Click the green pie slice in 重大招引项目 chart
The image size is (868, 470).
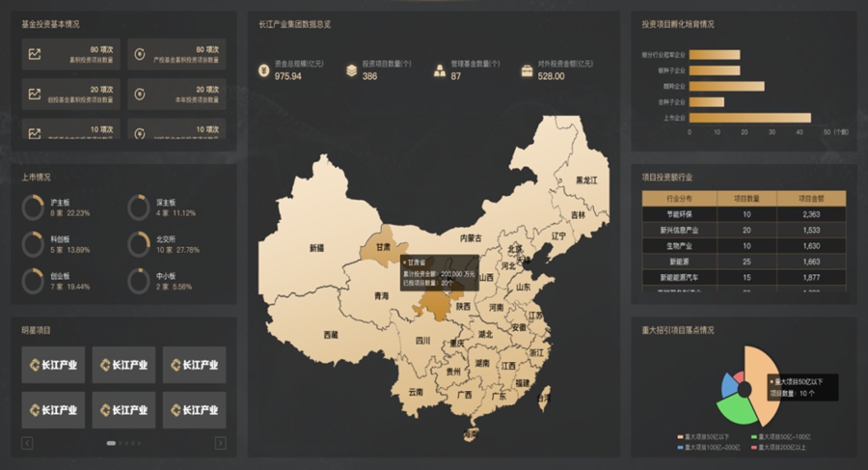point(737,409)
